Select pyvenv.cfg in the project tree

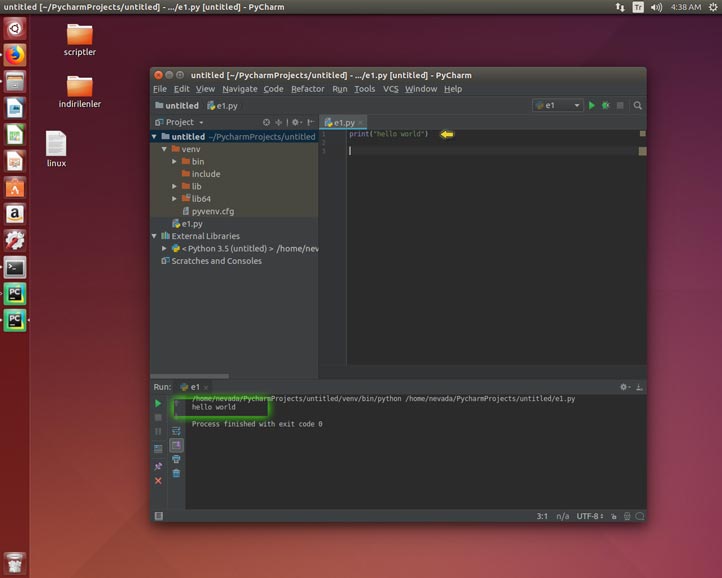pos(208,211)
